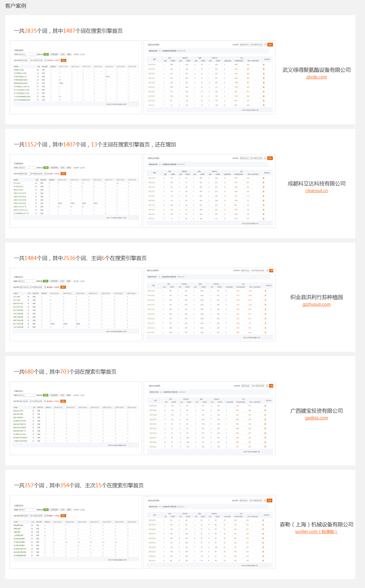Viewport: 365px width, 588px height.
Task: Open start-date calendar in zjlvde keyword ranking panel
Action: point(31,60)
